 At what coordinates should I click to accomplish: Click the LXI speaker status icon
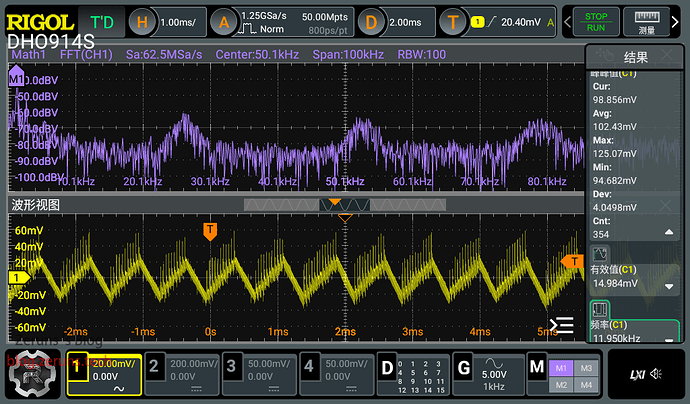646,374
